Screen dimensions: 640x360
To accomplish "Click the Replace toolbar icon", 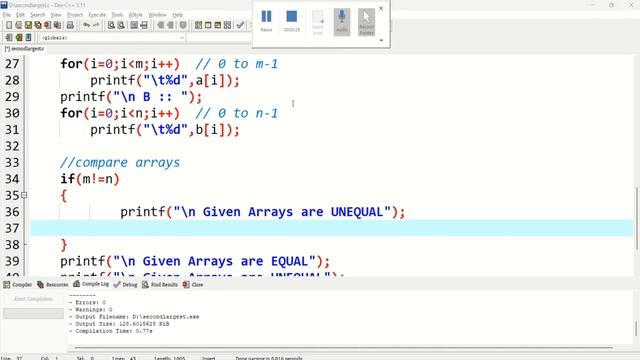I will point(121,25).
